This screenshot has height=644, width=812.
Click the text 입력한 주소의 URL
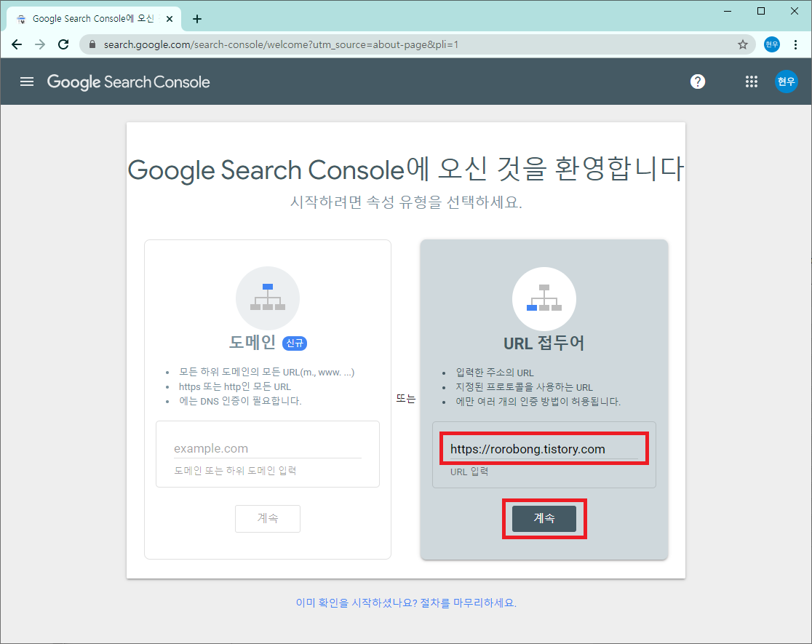(495, 373)
